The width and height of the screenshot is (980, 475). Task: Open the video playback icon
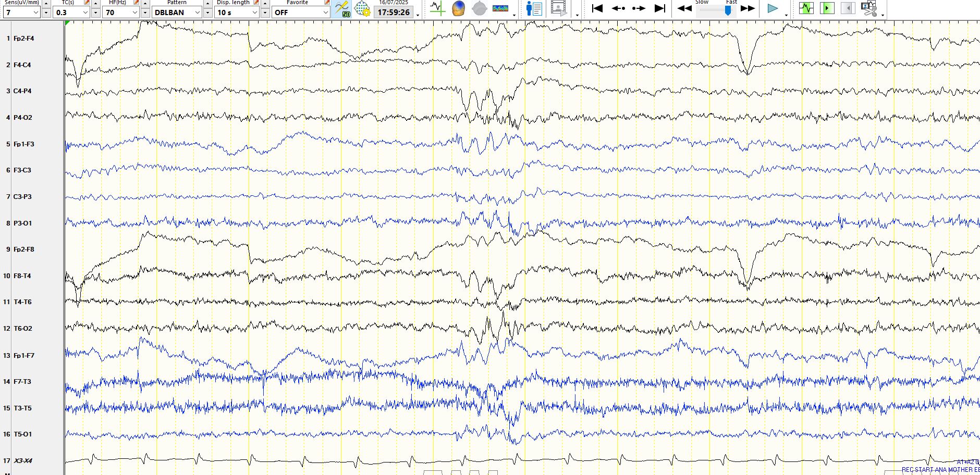[559, 8]
